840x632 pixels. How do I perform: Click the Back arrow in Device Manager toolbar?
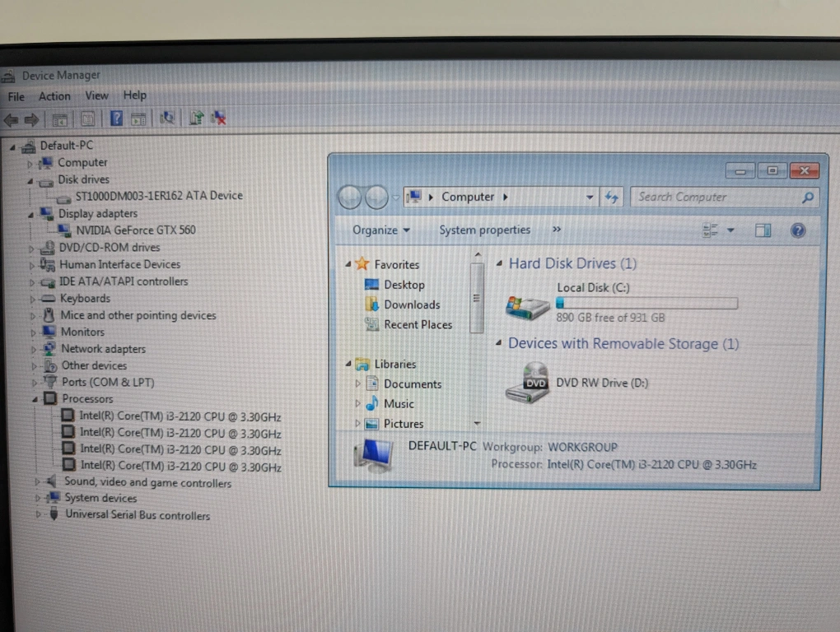(x=12, y=120)
